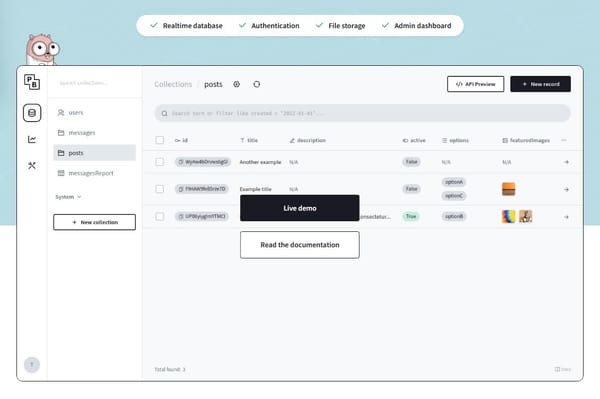This screenshot has height=399, width=600.
Task: Toggle the select-all checkbox in table header
Action: pos(160,140)
